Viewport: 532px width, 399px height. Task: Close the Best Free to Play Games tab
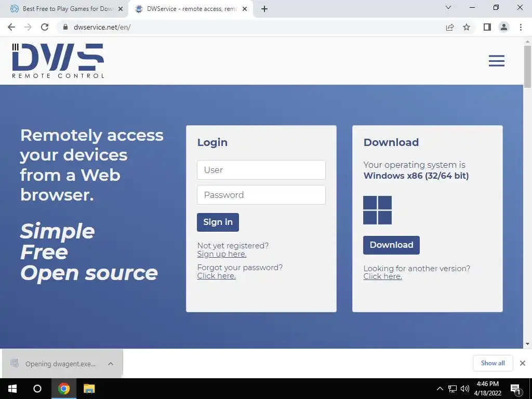point(121,9)
